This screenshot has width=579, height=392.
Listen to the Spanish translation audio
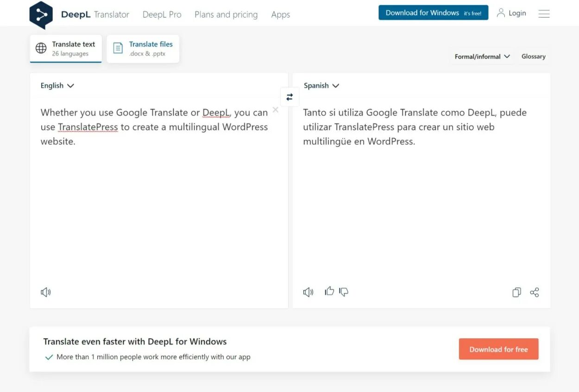point(308,292)
